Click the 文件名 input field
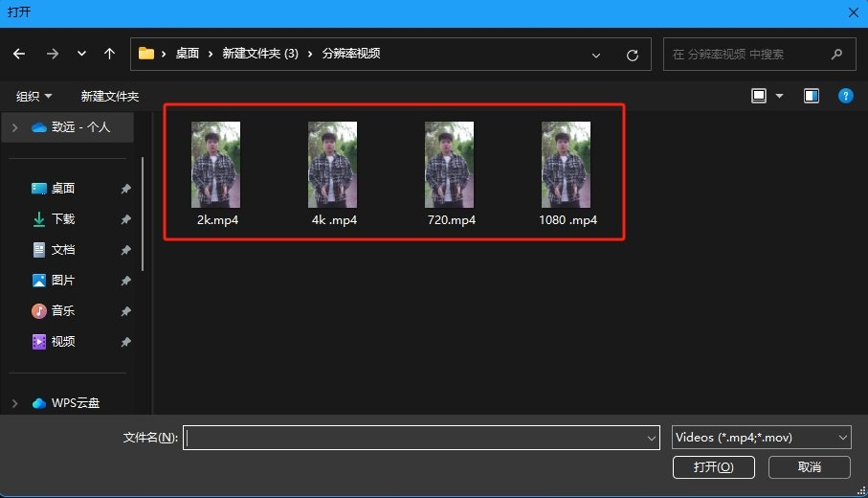The image size is (868, 498). tap(416, 438)
